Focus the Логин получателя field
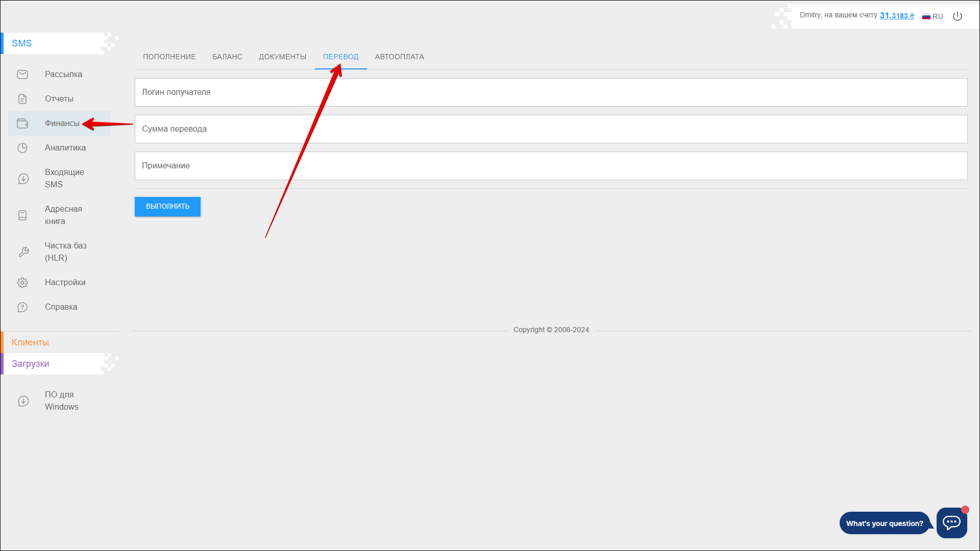This screenshot has height=551, width=980. click(x=550, y=92)
